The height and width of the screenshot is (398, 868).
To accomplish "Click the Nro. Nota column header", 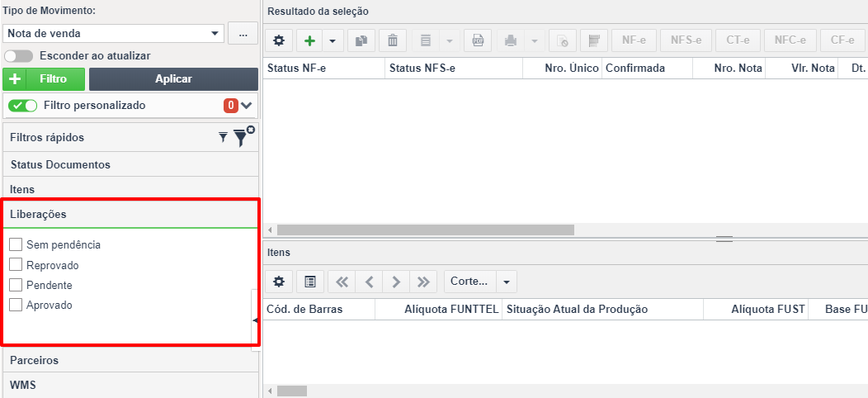I will pos(729,69).
